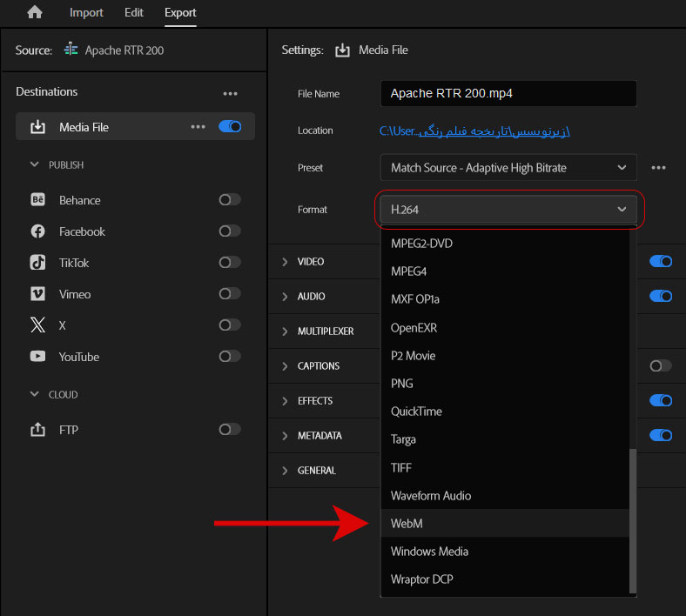
Task: Click the FTP upload icon
Action: 37,430
